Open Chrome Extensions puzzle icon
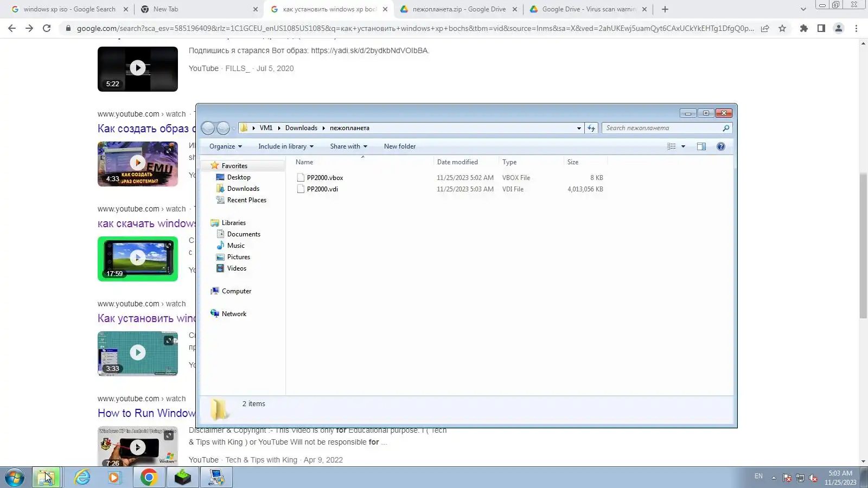 [x=804, y=28]
